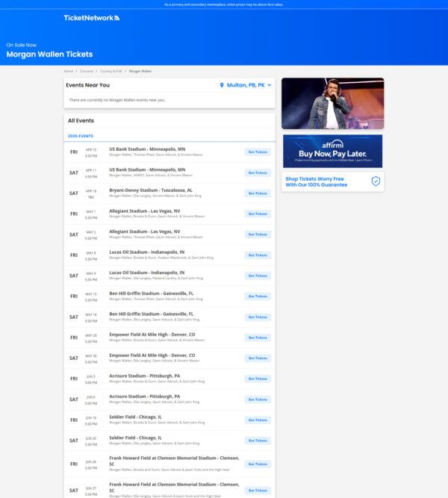Get tickets for May 15 Gainesville show

coord(258,296)
